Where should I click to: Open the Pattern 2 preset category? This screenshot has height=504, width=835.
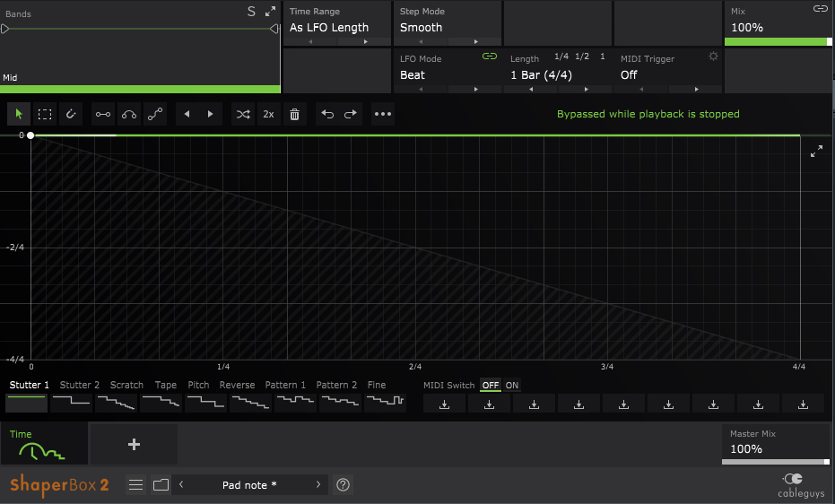336,385
